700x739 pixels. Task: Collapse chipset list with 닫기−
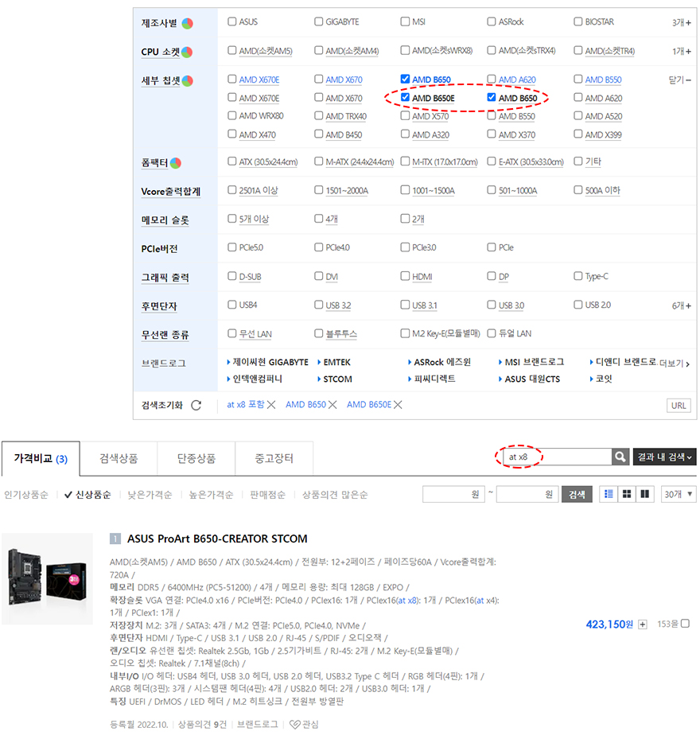[680, 80]
